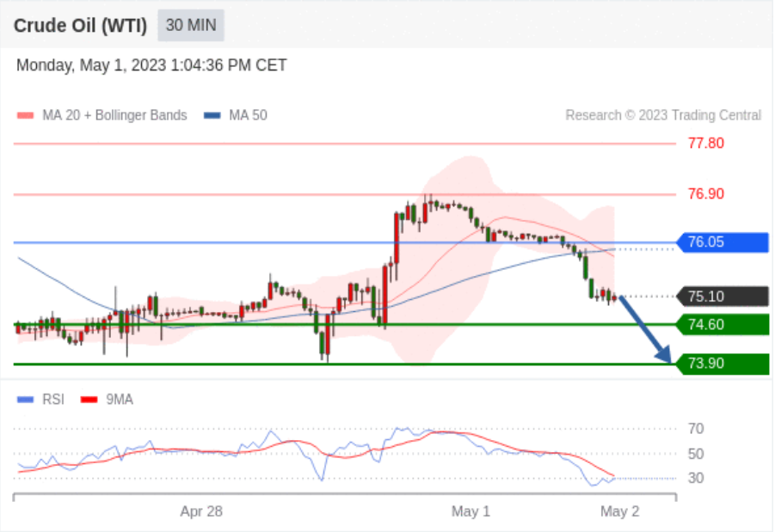
Task: Click the RSI 50 level label
Action: (696, 454)
